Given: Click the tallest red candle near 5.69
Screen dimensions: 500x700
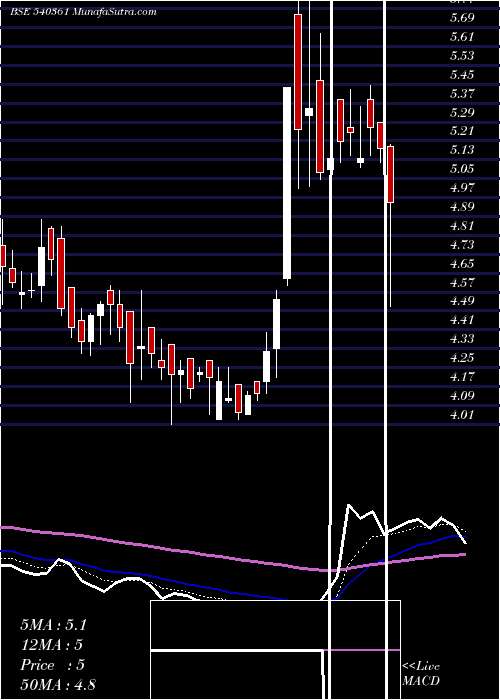Looking at the screenshot, I should [298, 72].
